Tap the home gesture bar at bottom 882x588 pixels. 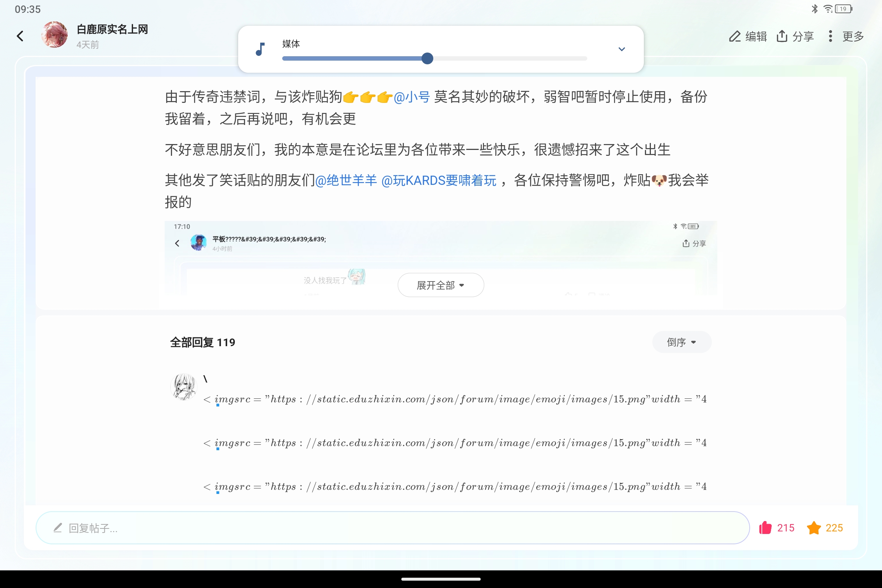pos(441,579)
